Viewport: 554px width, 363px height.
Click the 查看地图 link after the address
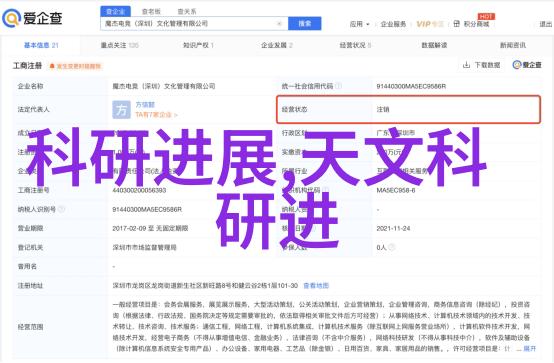pos(316,286)
